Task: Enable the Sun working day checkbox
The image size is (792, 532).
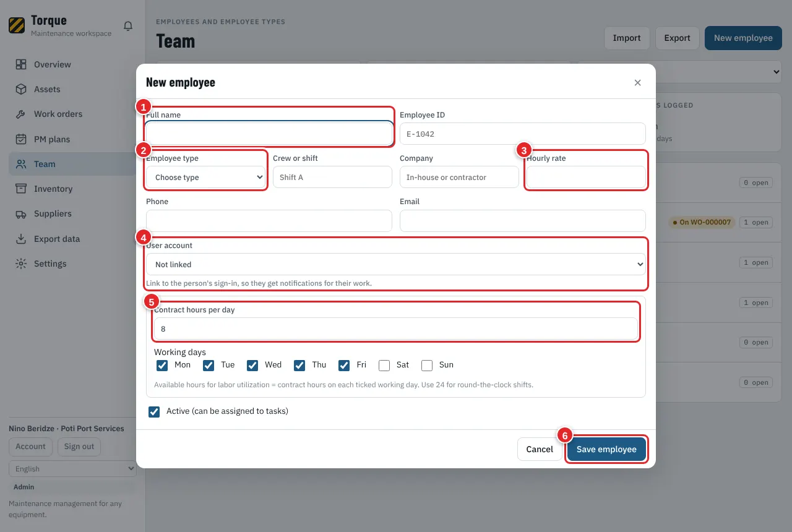Action: click(427, 365)
